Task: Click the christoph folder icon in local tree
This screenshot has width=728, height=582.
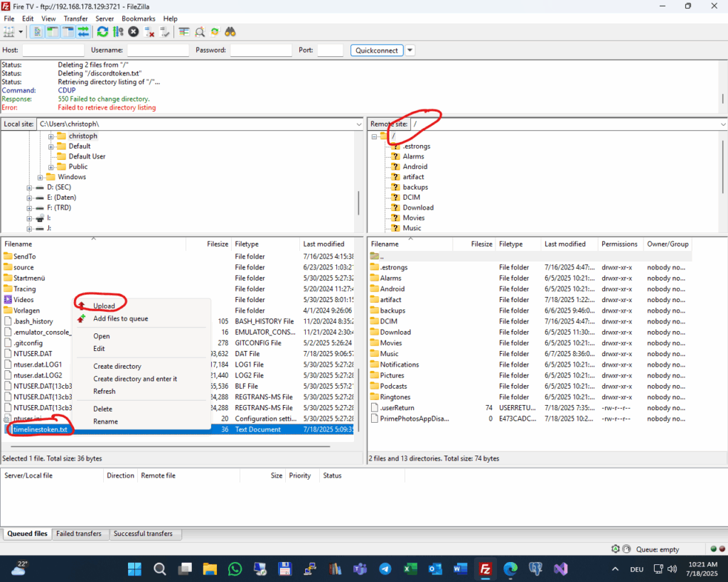Action: 61,136
